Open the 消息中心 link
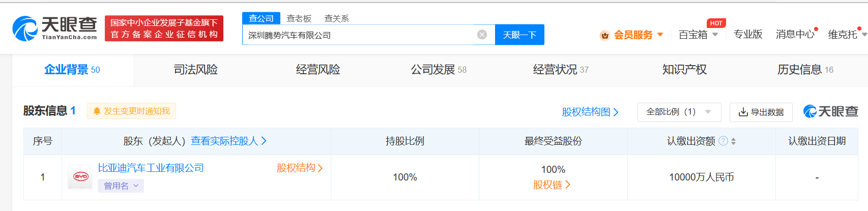Screen dimensions: 868x211 click(x=795, y=34)
